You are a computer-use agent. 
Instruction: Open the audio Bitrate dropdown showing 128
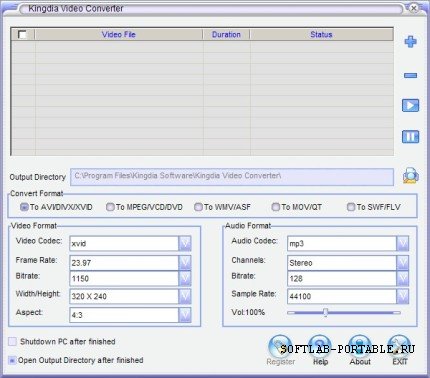[x=403, y=278]
